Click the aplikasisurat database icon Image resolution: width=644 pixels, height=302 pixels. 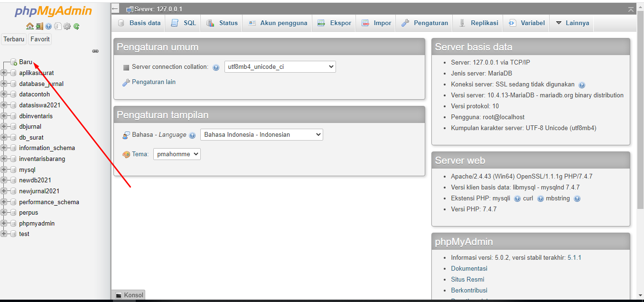[x=13, y=73]
